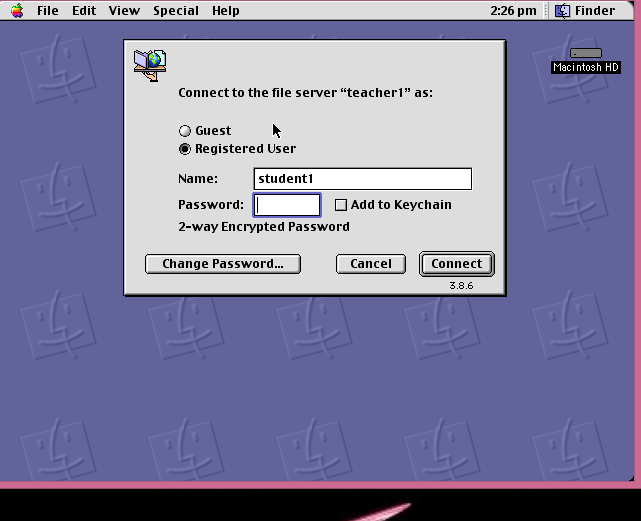
Task: Click the Cancel button
Action: [x=371, y=264]
